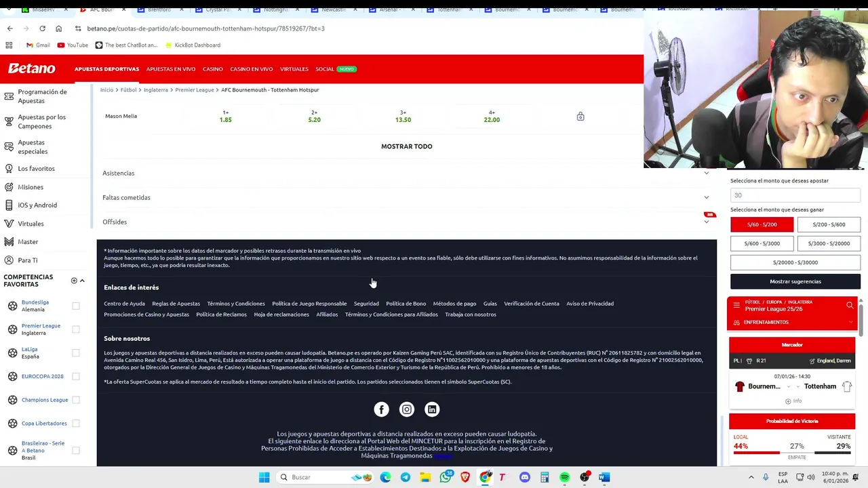Open the Términos y Condiciones footer link
Viewport: 868px width, 488px height.
[236, 304]
